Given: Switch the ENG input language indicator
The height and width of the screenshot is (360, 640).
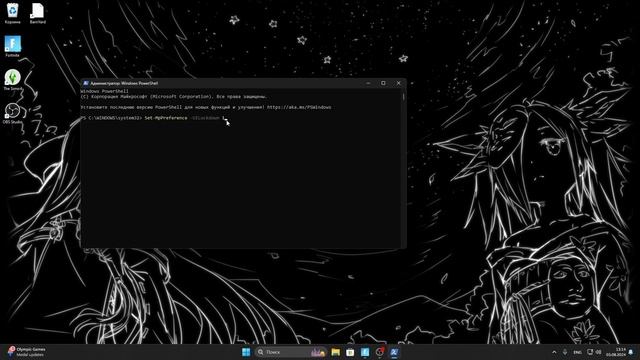Looking at the screenshot, I should 577,352.
